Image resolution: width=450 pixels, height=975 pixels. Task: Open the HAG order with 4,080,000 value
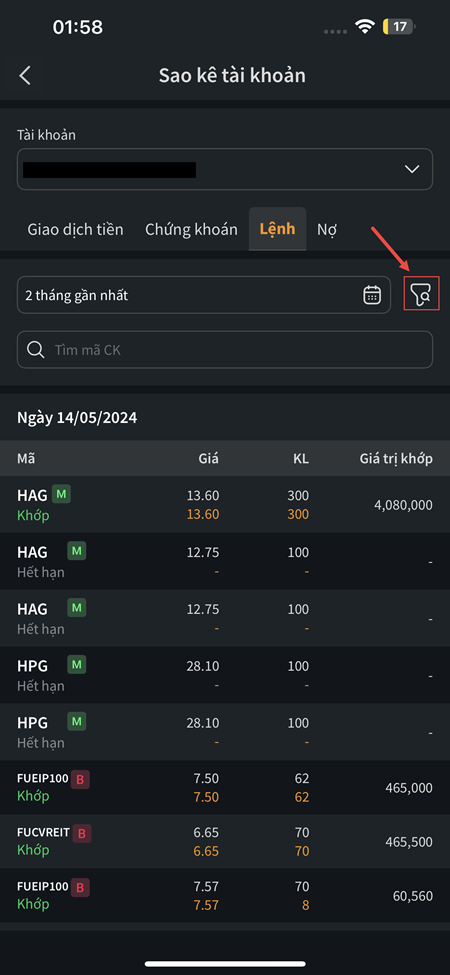(225, 504)
